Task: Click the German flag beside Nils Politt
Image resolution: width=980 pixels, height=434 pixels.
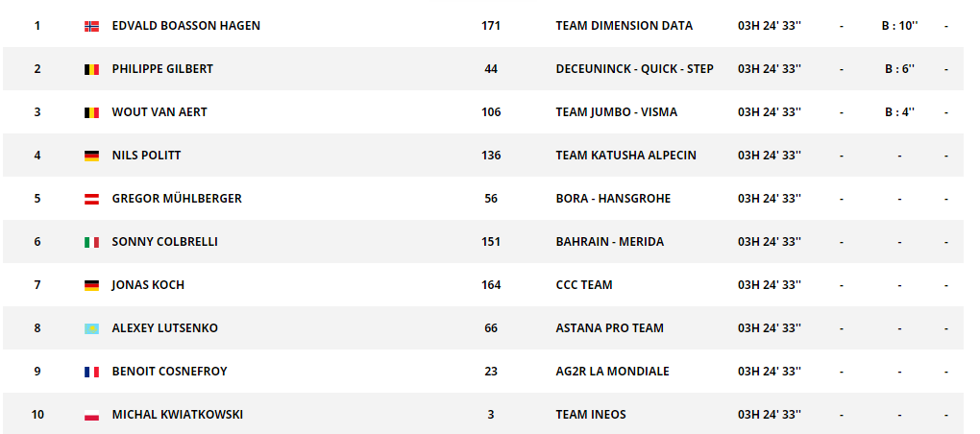Action: pos(92,156)
